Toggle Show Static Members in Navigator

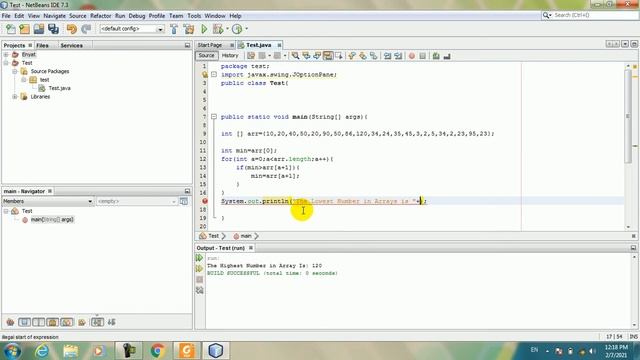(38, 322)
